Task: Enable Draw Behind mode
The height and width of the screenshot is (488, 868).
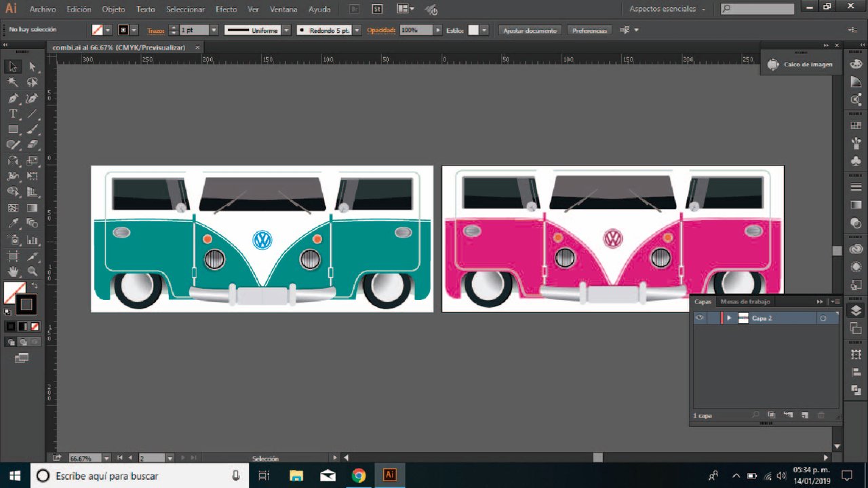Action: (23, 342)
